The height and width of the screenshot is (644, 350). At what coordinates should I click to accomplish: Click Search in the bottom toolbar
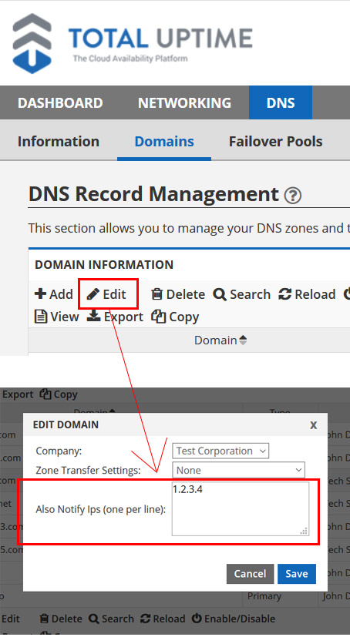(x=112, y=619)
